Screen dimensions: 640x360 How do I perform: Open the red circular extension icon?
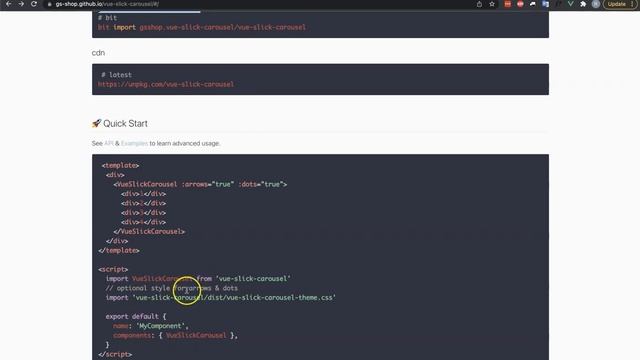click(x=520, y=4)
